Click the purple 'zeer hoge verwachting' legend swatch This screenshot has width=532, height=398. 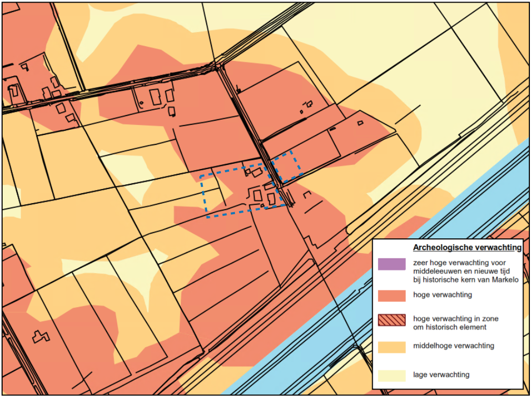pyautogui.click(x=392, y=264)
